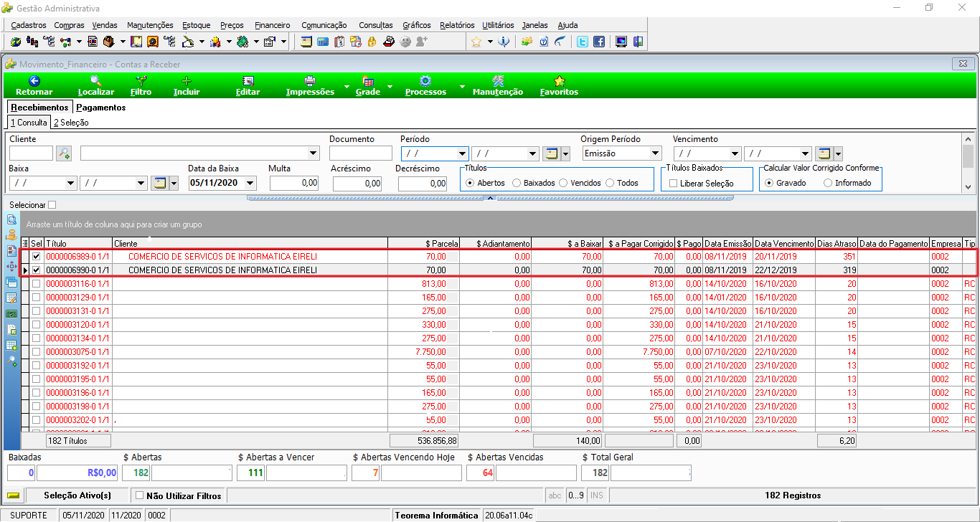Expand the Processos dropdown arrow
This screenshot has height=522, width=980.
[x=461, y=86]
